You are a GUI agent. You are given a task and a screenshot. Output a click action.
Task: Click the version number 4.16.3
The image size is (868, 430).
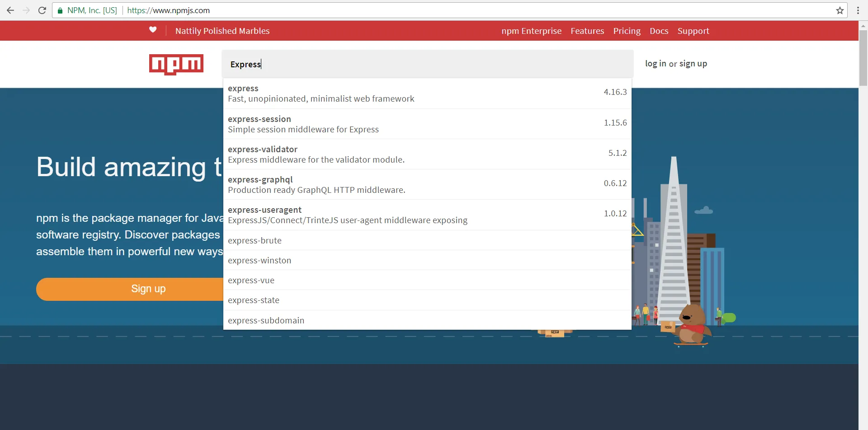615,92
